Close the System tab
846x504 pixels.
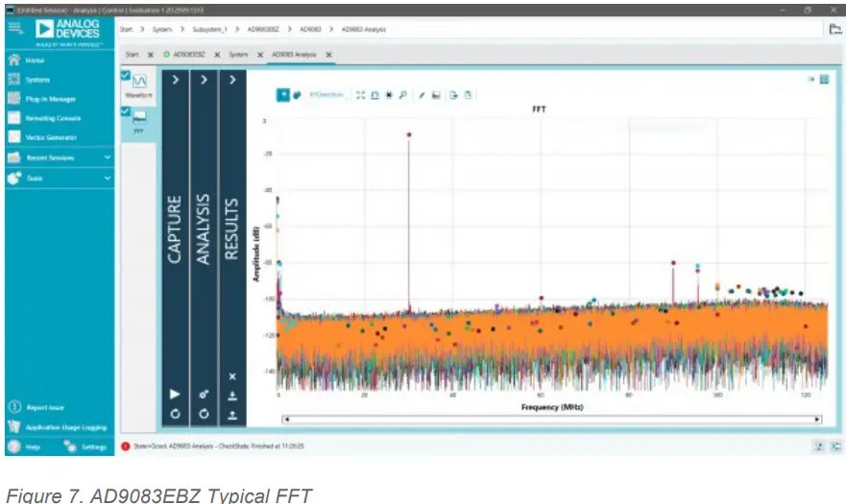pyautogui.click(x=260, y=55)
